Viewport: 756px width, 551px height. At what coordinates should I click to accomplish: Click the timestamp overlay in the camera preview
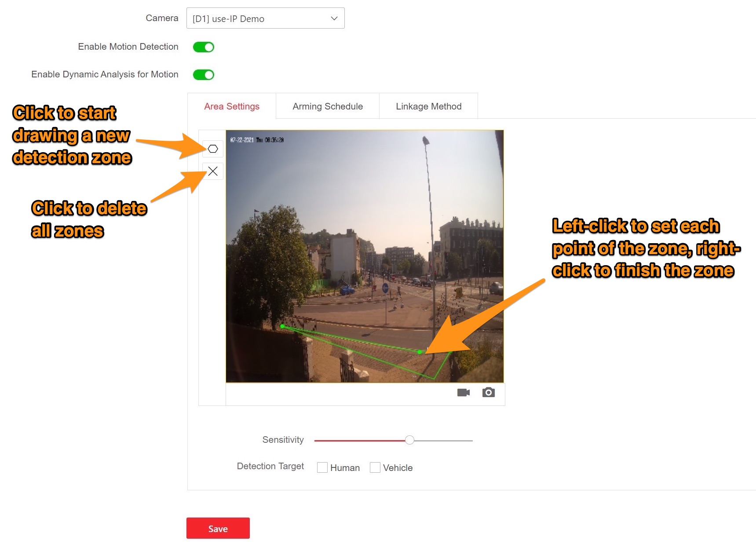click(x=257, y=140)
